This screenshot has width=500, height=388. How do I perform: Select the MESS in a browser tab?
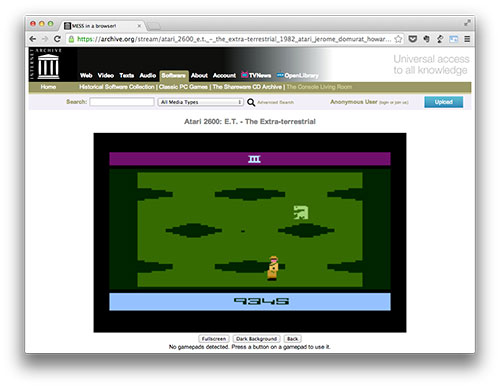point(102,26)
